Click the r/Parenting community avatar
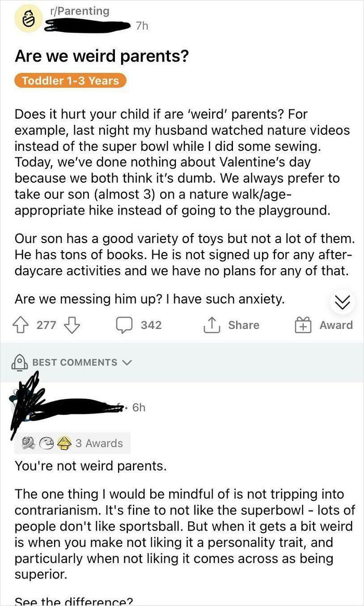364x606 pixels. click(29, 19)
